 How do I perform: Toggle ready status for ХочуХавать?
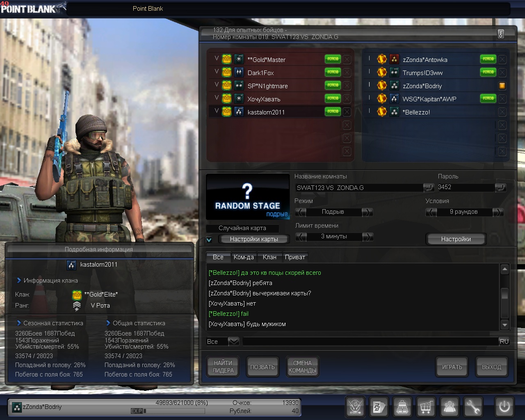coord(333,99)
